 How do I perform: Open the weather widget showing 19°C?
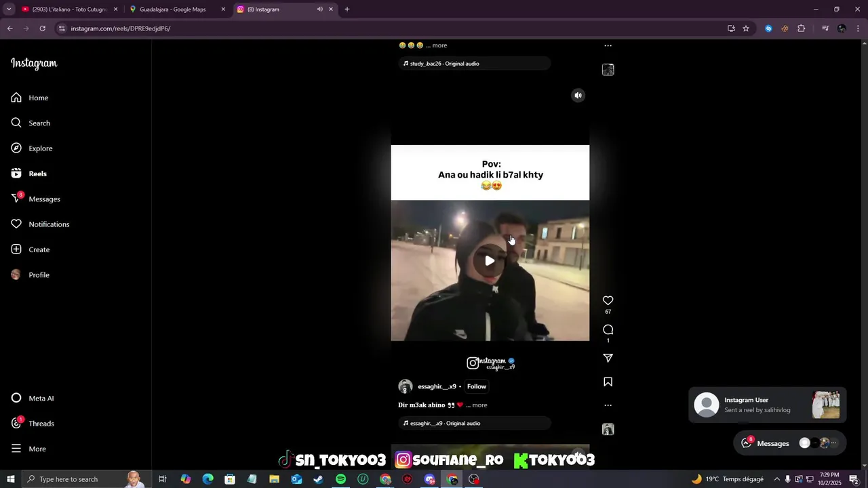click(727, 479)
